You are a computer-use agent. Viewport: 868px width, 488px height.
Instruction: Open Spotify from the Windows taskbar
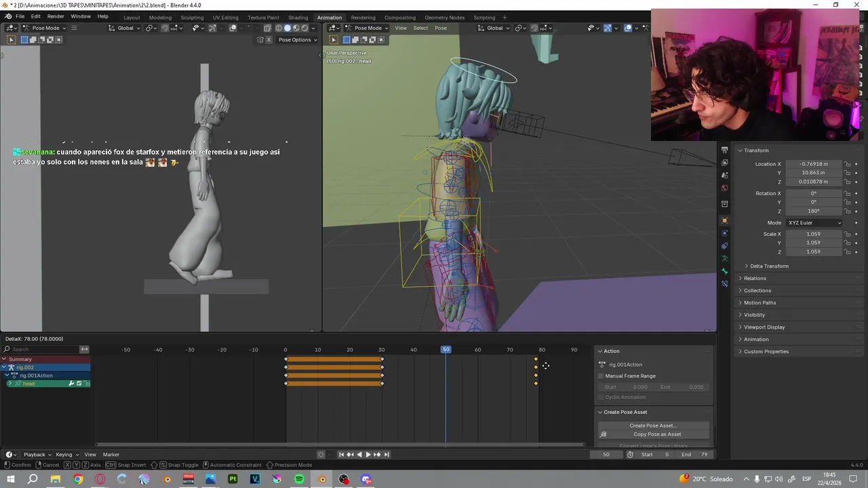[x=299, y=479]
